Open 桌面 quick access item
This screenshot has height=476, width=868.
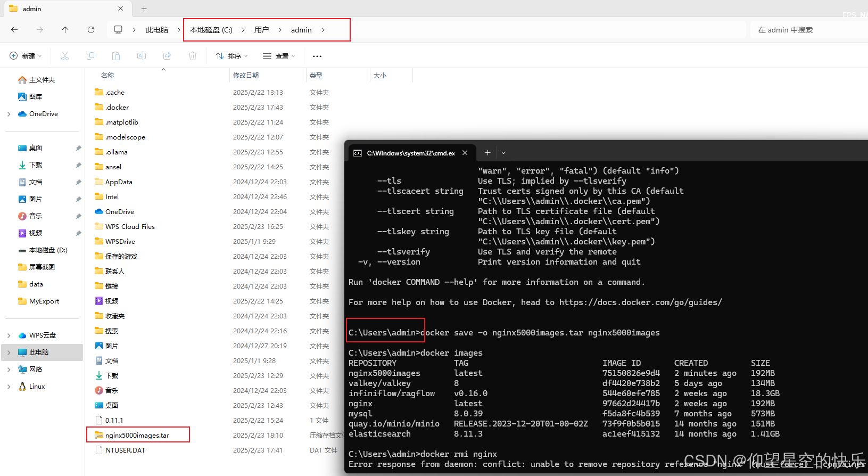[36, 148]
